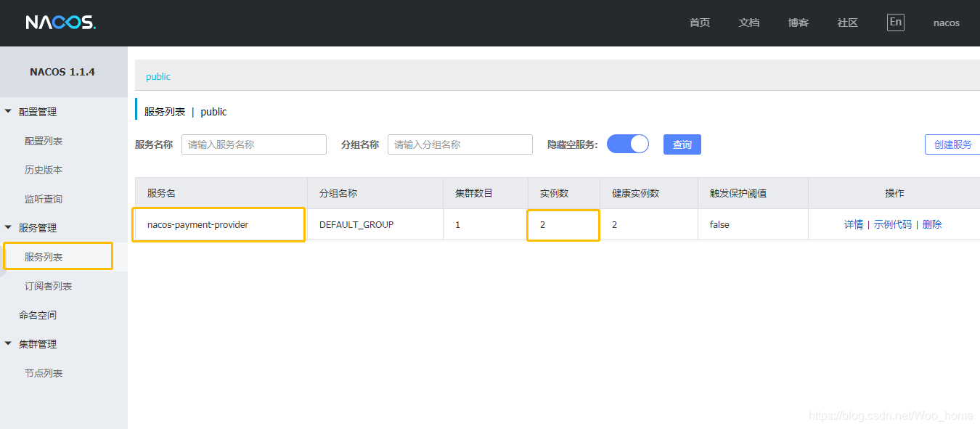Open 博客 in the top navigation

(799, 23)
